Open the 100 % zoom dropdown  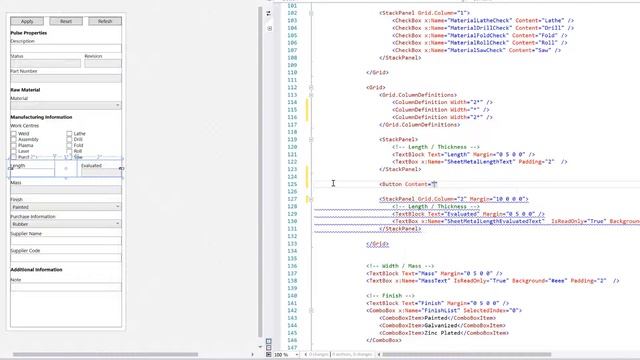click(297, 355)
